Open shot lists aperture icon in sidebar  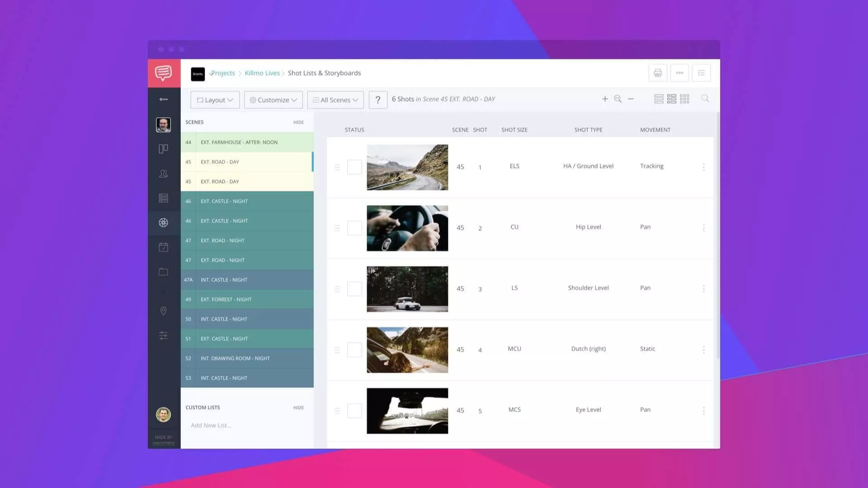[163, 223]
